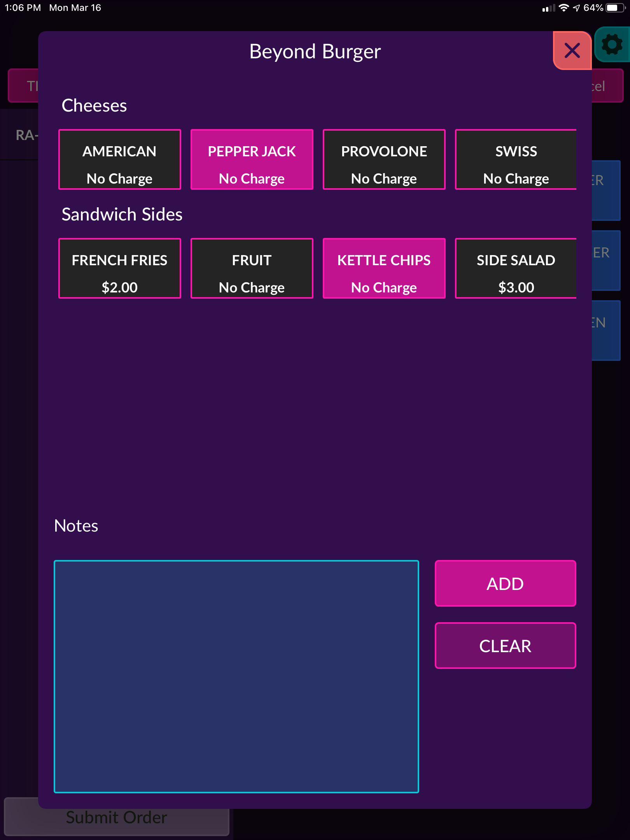The width and height of the screenshot is (630, 840).
Task: Select French Fries side for $2.00
Action: [x=120, y=268]
